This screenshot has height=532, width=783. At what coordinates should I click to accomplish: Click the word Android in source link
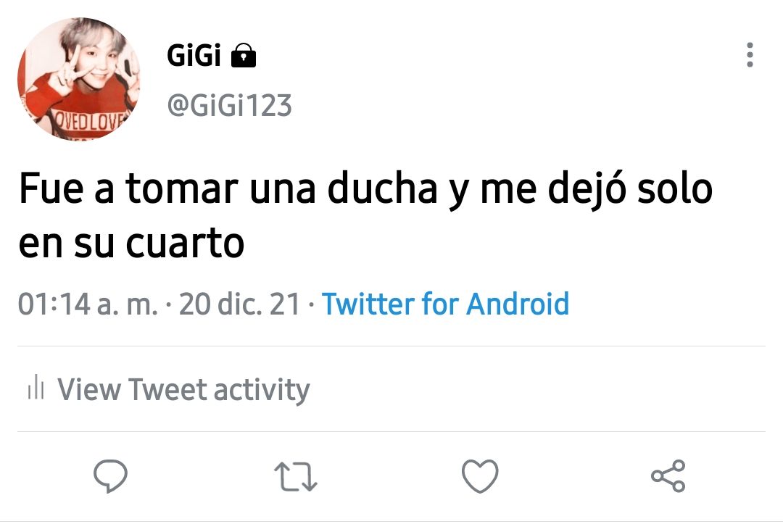518,304
